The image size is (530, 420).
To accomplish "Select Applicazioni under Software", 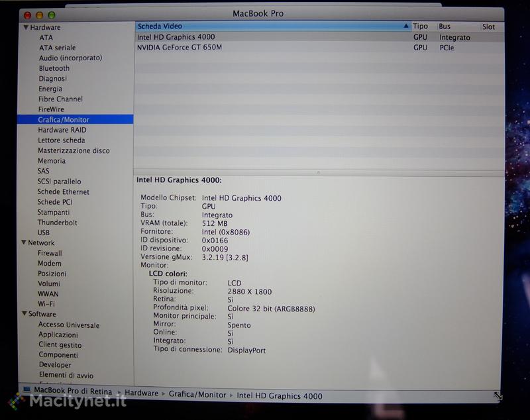I will [58, 335].
